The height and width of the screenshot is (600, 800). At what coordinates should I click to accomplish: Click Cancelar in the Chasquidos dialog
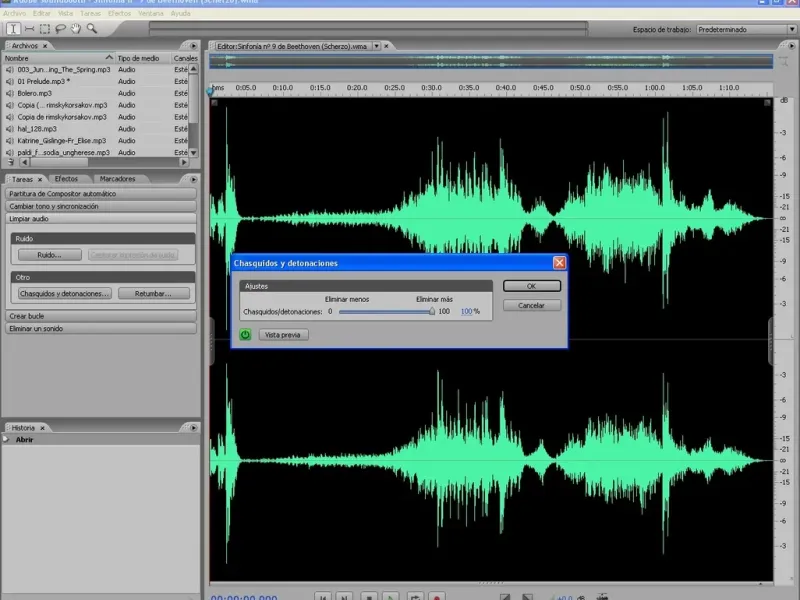coord(532,306)
